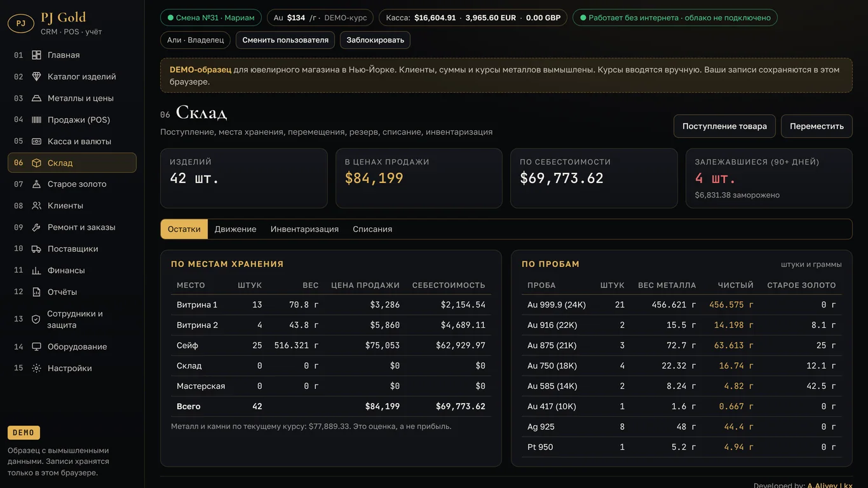Open the Изделий 42 шт. card
Screen dimensions: 868x488
tap(244, 179)
